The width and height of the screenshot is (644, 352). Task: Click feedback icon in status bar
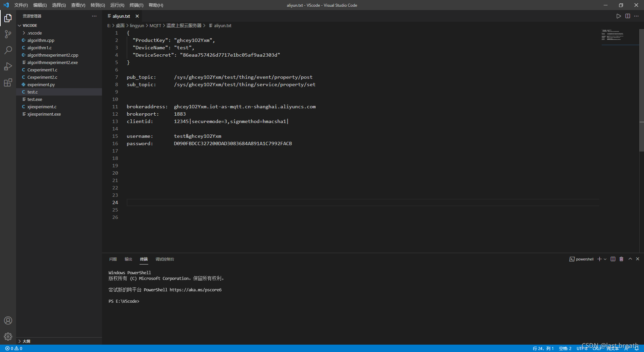click(x=626, y=348)
